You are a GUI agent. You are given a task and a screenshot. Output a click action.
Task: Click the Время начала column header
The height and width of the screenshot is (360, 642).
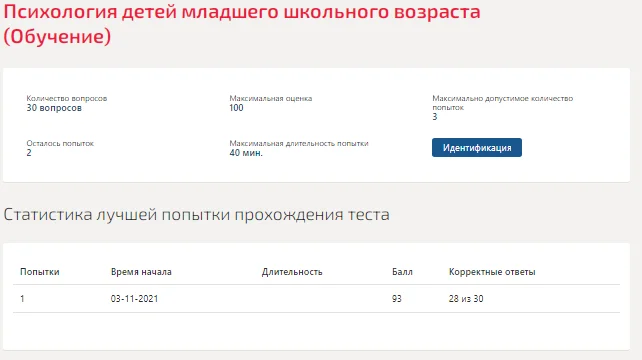click(x=141, y=272)
